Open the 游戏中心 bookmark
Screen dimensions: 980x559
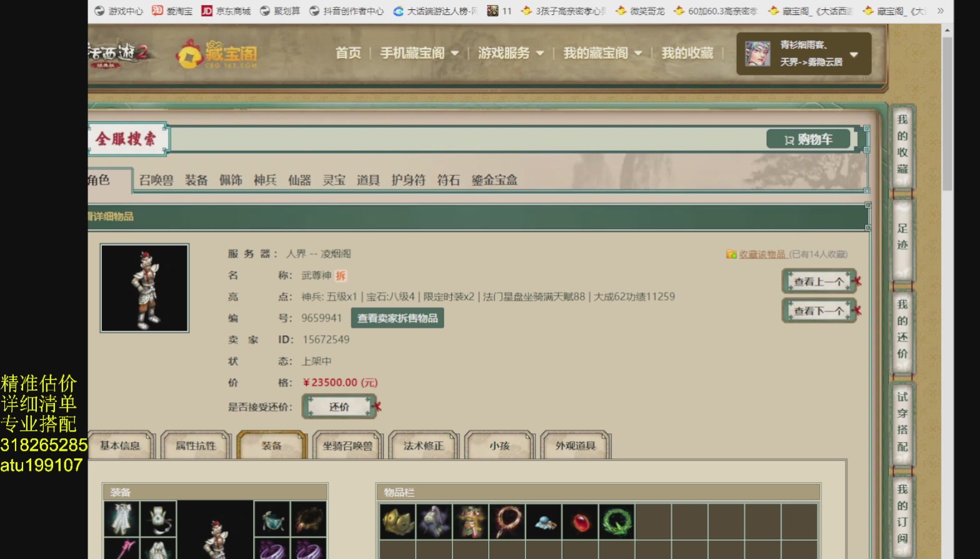[x=118, y=11]
